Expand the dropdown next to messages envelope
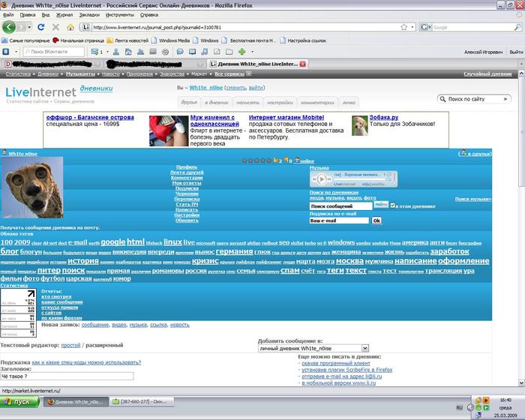Image resolution: width=525 pixels, height=420 pixels. pos(107,52)
